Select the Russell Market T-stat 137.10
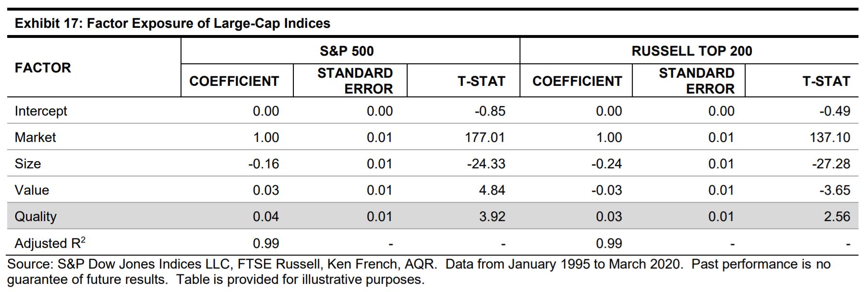 [830, 138]
